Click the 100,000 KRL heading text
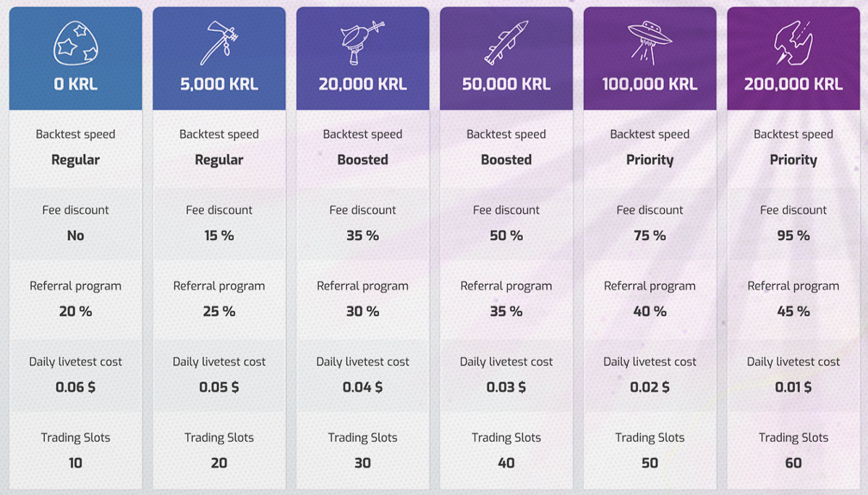 tap(650, 84)
